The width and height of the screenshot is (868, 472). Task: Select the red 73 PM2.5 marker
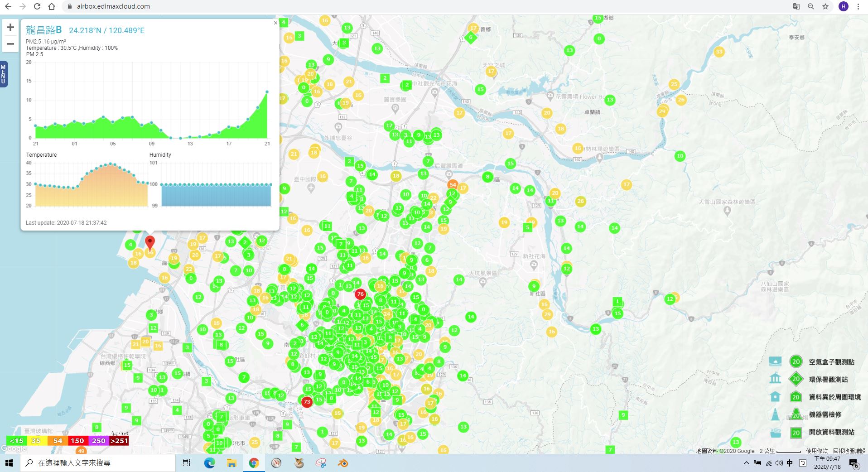point(307,402)
